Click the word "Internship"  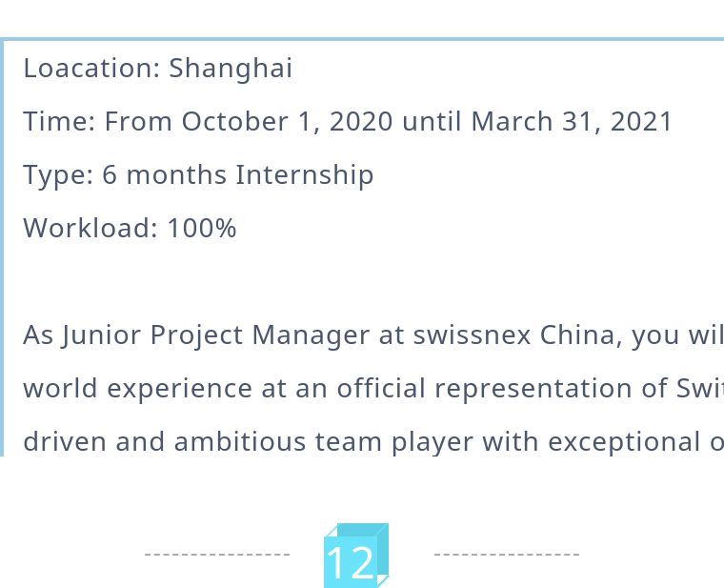point(305,175)
